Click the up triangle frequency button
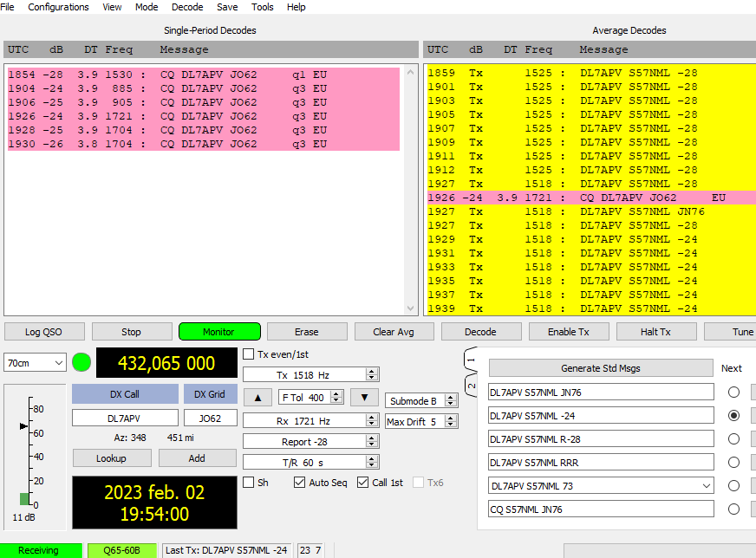The height and width of the screenshot is (558, 756). coord(258,398)
